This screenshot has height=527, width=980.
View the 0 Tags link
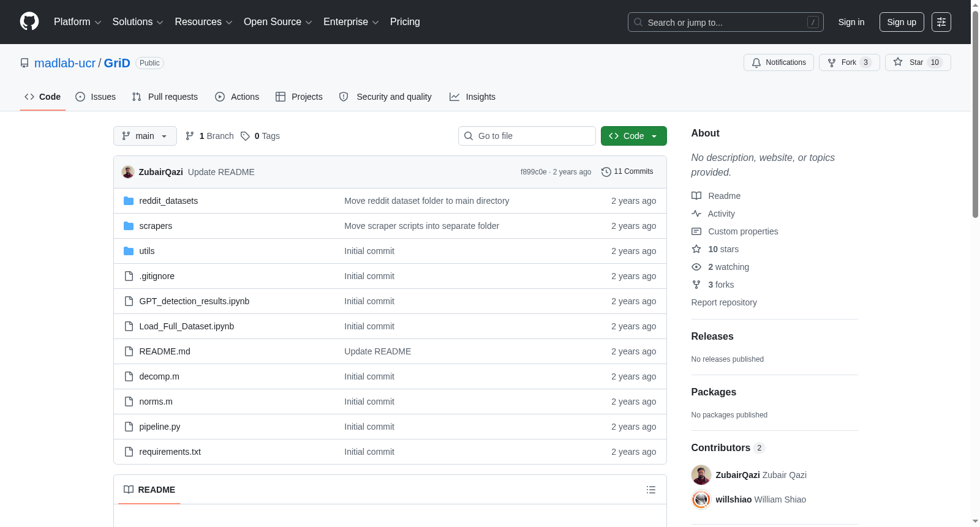point(260,136)
